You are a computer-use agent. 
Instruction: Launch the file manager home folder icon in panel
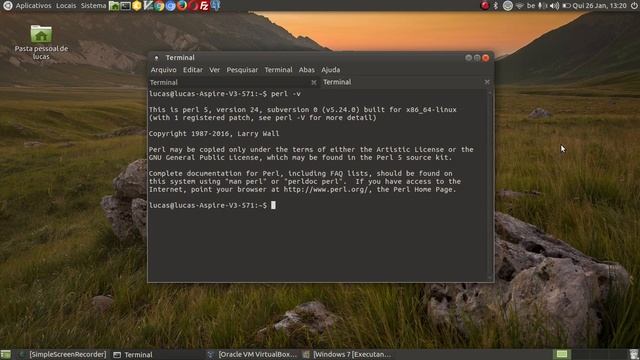click(114, 6)
